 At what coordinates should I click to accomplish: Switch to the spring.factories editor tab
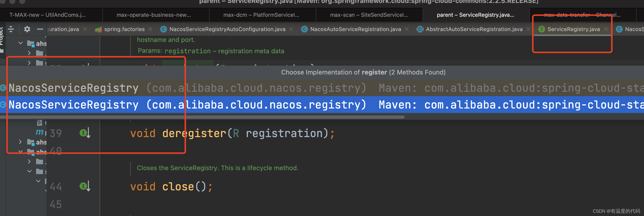tap(124, 29)
